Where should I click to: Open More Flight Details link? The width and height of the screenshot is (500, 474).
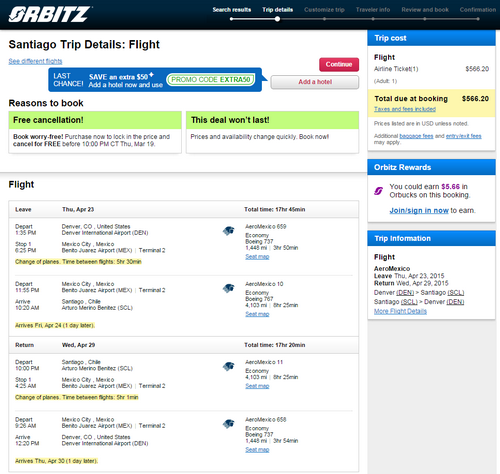tap(400, 311)
